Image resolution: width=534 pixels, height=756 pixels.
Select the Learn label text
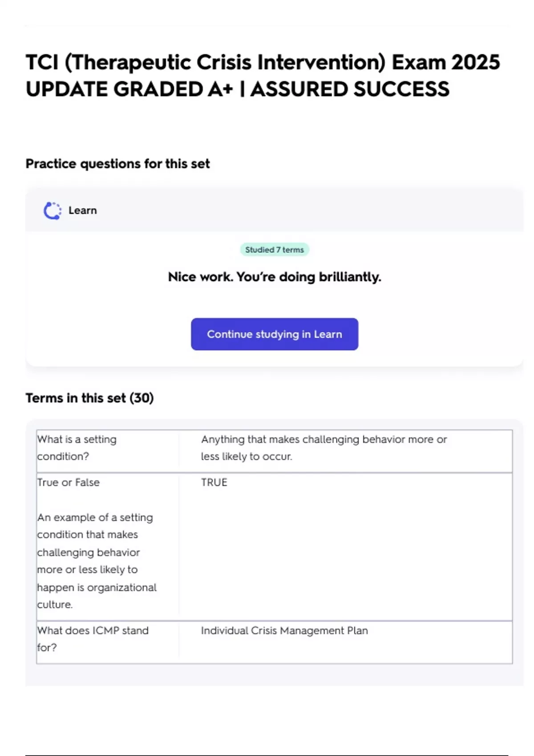pos(82,210)
